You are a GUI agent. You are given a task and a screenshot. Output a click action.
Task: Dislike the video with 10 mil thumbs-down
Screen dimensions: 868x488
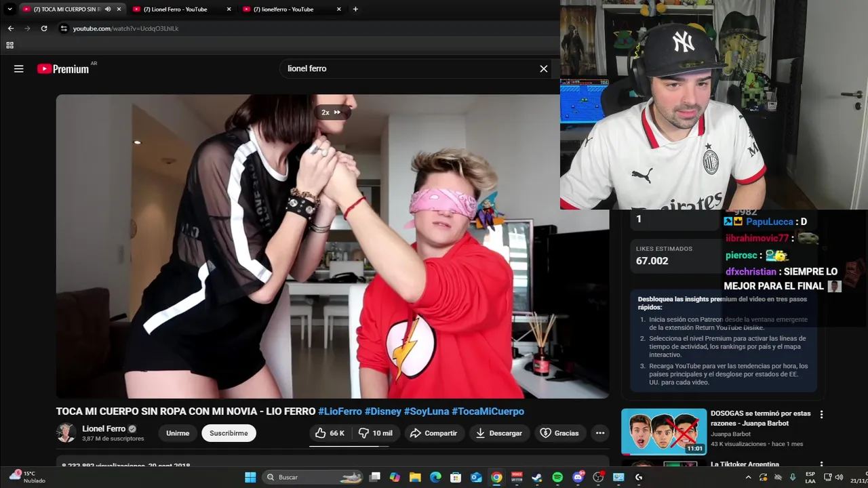(376, 433)
